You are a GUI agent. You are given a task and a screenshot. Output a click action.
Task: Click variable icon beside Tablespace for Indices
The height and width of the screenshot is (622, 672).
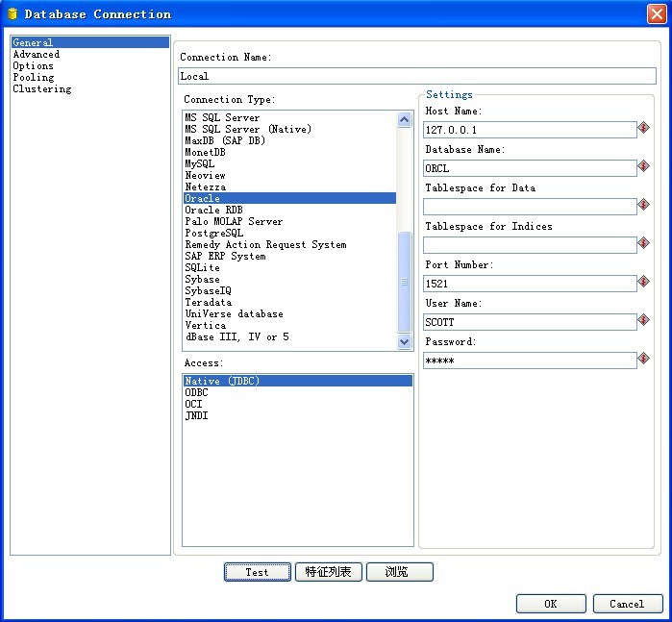643,243
